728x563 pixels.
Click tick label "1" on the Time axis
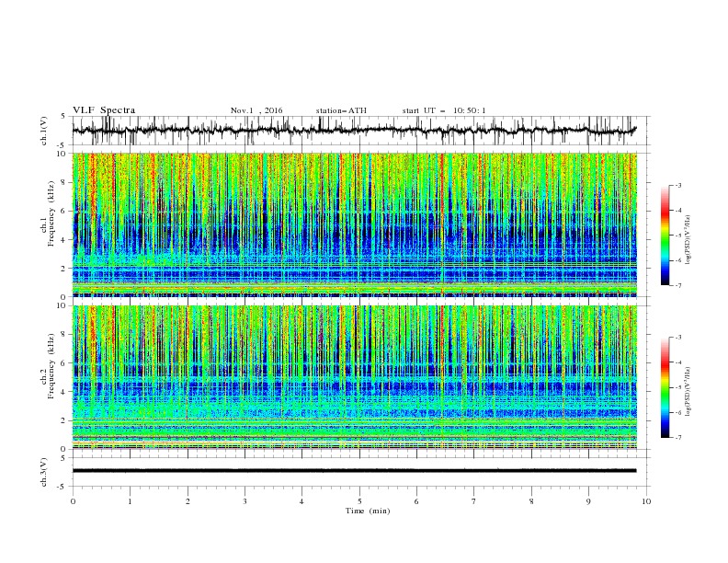[131, 501]
